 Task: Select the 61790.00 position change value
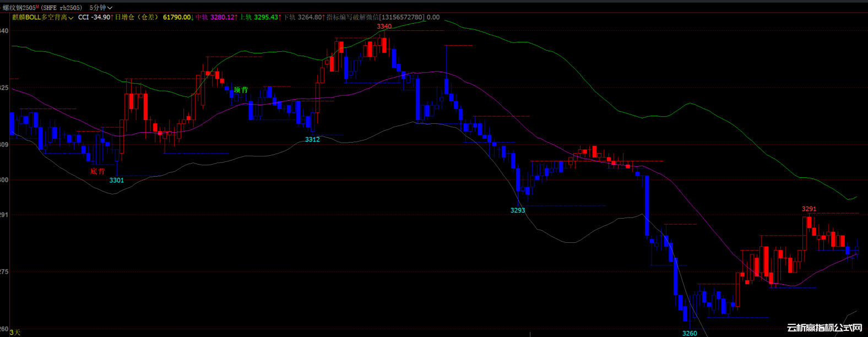tap(177, 17)
